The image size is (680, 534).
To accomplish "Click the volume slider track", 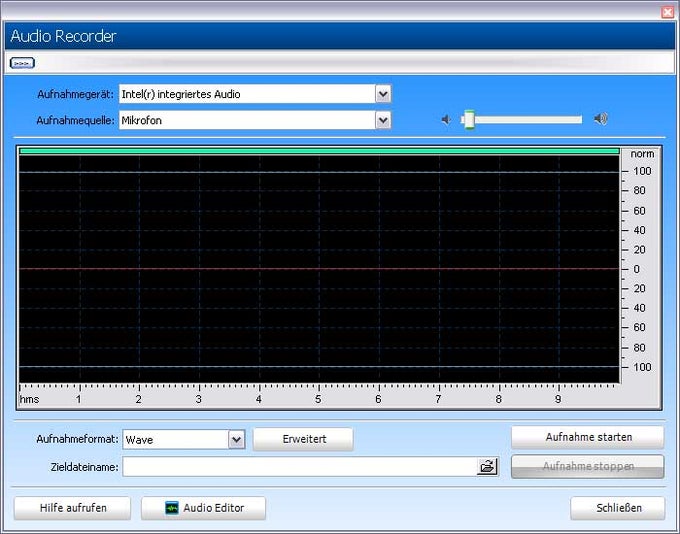I will pos(522,119).
